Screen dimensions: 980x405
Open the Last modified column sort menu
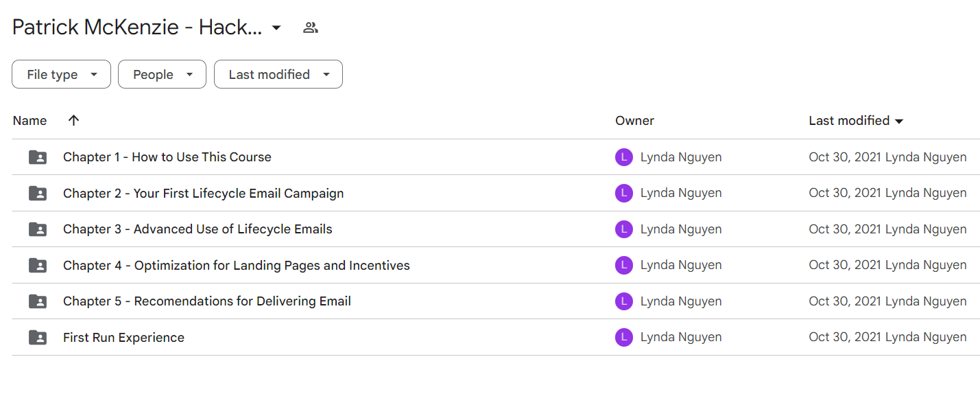(x=856, y=121)
